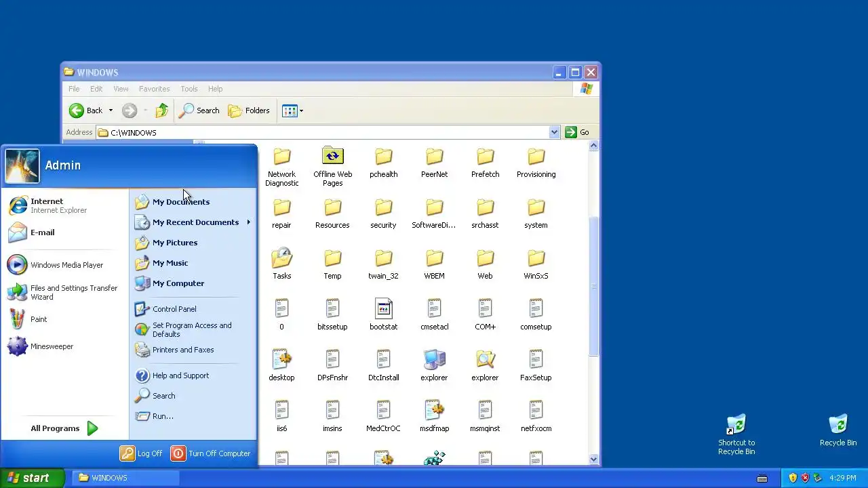868x488 pixels.
Task: Select the SoftwareDi... folder
Action: [434, 213]
